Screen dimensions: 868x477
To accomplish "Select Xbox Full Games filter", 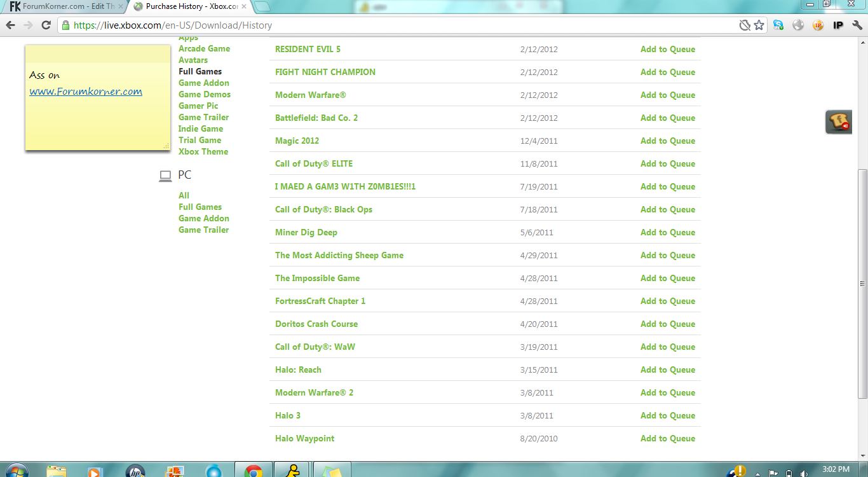I will coord(200,71).
